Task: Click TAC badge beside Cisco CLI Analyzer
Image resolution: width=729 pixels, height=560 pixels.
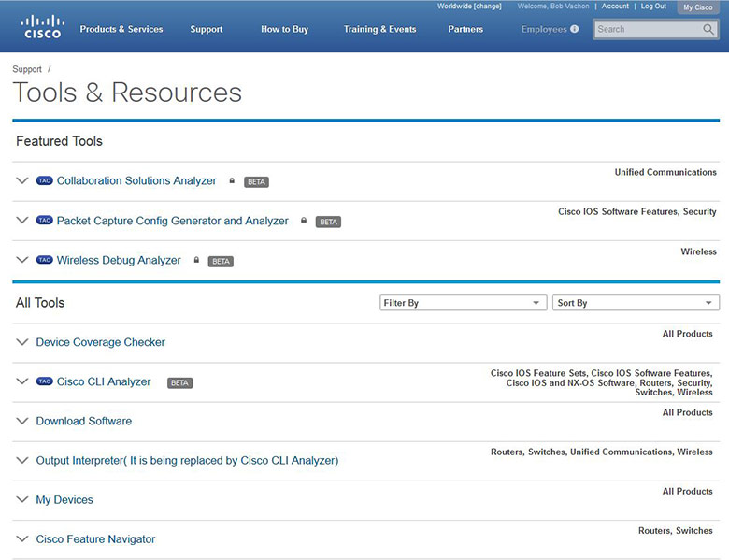Action: coord(45,381)
